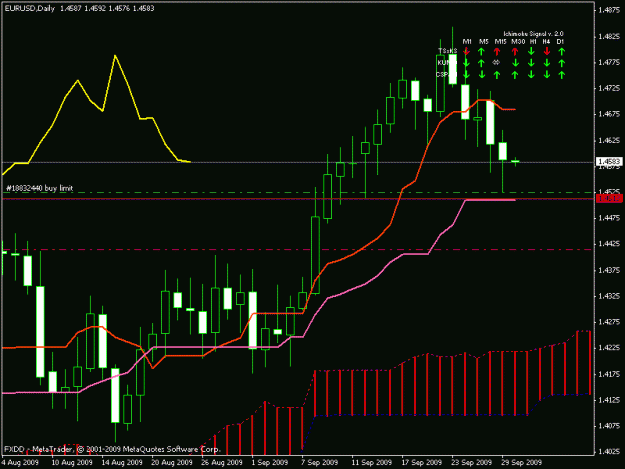This screenshot has width=625, height=469.
Task: Click the 1.4625 price axis label
Action: pos(609,140)
